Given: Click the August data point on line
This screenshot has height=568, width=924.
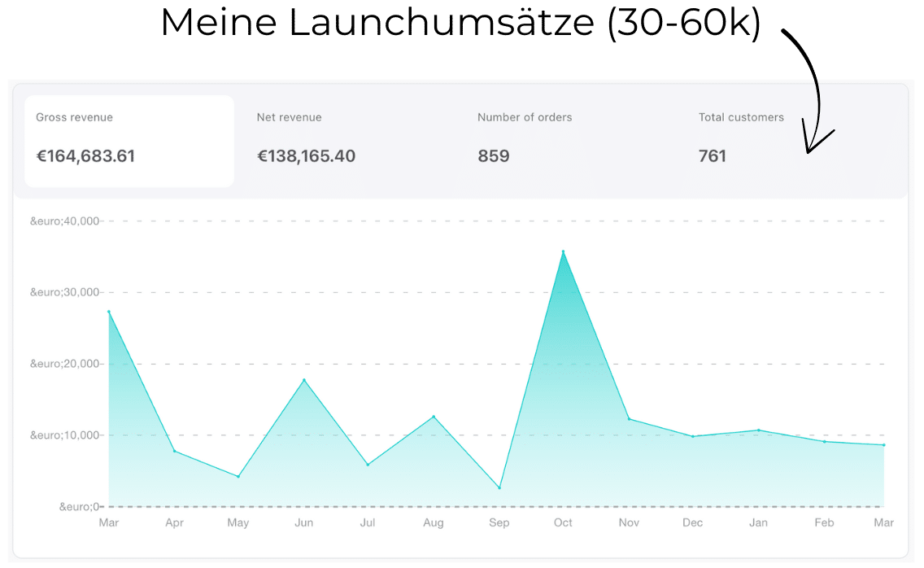Looking at the screenshot, I should [434, 417].
